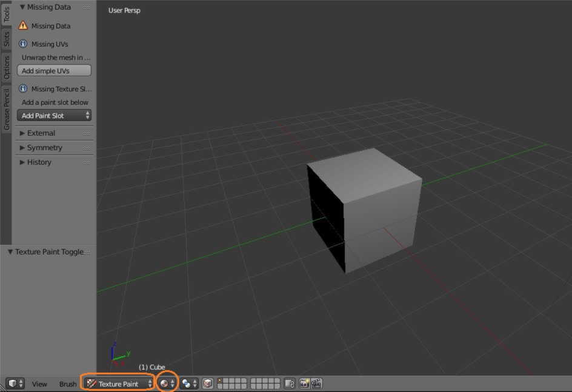Click the (1) Cube object label
This screenshot has height=392, width=572.
coord(151,367)
